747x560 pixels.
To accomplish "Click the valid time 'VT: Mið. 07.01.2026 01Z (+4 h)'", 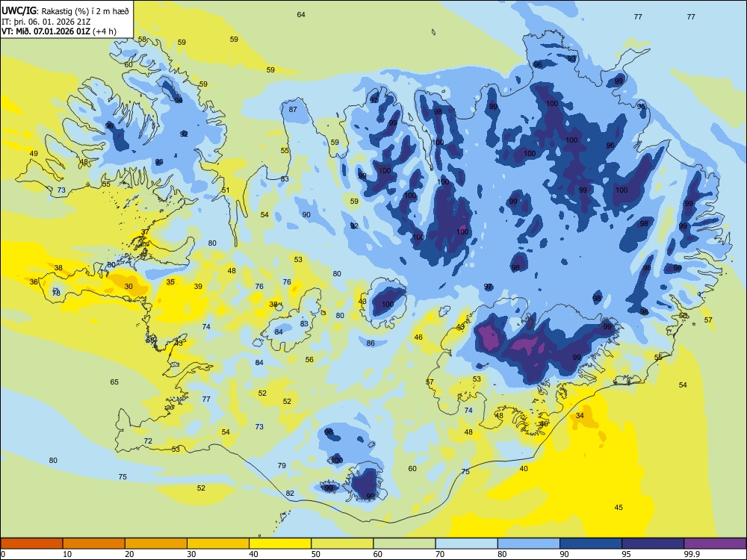I will [x=58, y=31].
